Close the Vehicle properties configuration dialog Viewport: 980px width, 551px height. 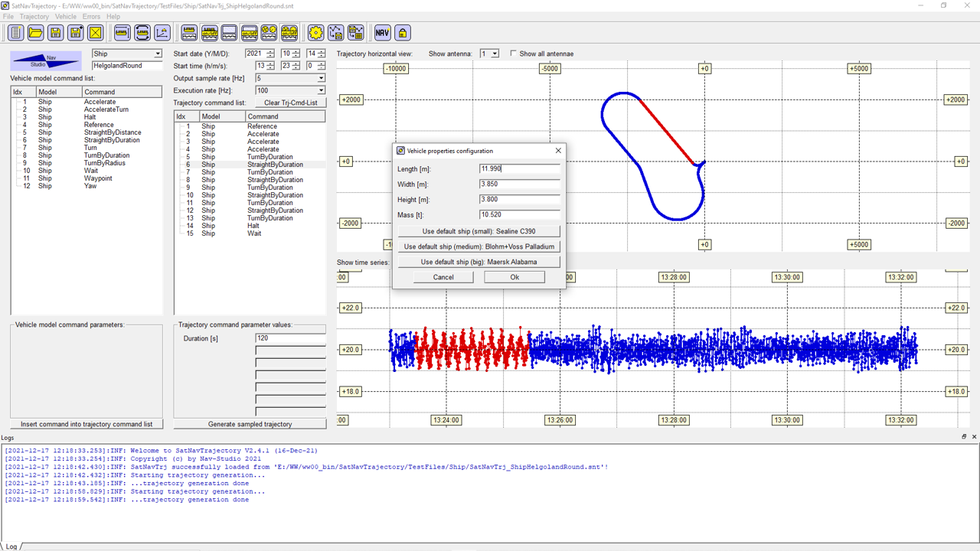tap(558, 151)
